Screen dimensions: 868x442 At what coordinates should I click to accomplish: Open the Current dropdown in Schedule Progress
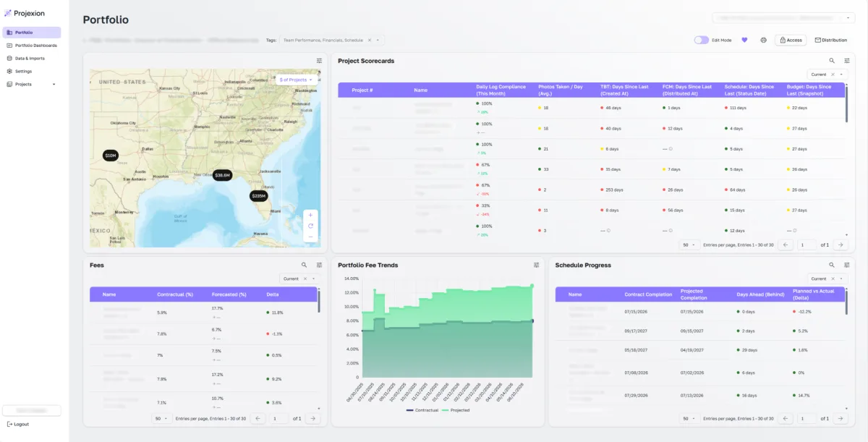(x=841, y=279)
